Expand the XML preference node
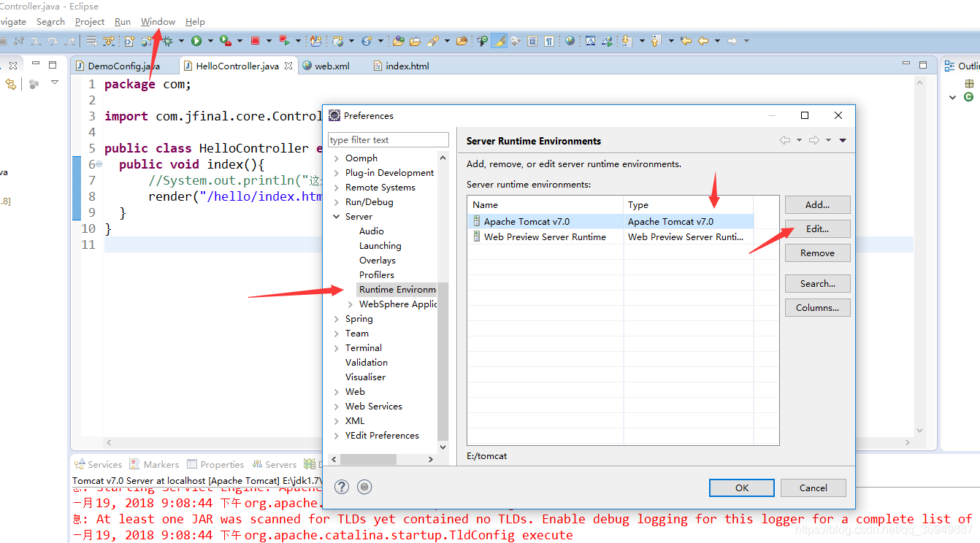980x543 pixels. (336, 421)
